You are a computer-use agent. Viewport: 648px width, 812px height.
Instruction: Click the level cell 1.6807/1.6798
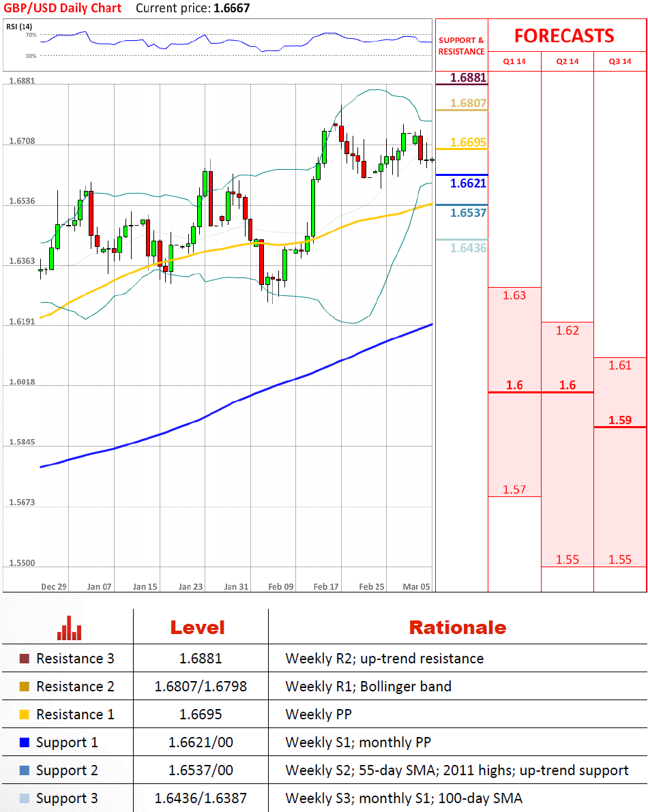coord(201,687)
